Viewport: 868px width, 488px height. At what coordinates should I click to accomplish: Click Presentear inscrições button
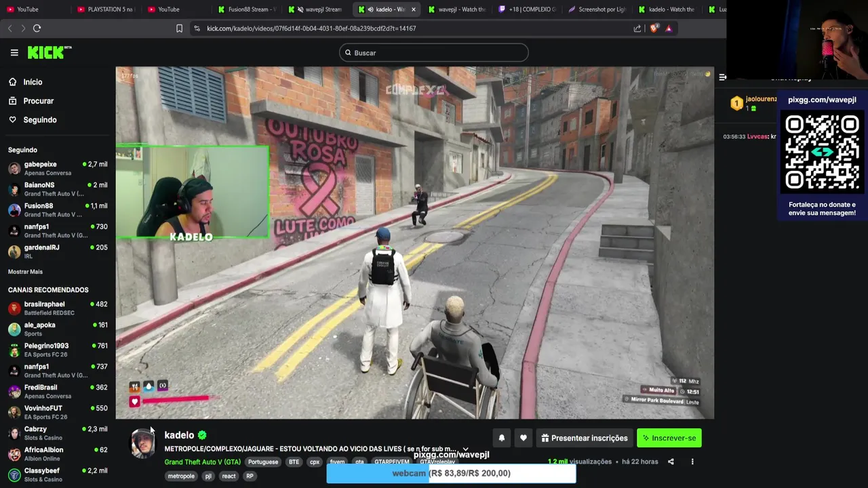(x=585, y=438)
